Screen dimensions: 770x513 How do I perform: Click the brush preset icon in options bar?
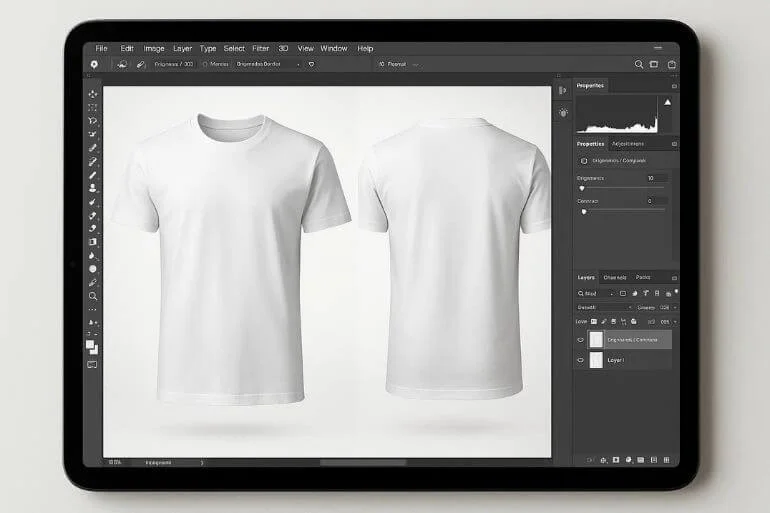pyautogui.click(x=122, y=64)
